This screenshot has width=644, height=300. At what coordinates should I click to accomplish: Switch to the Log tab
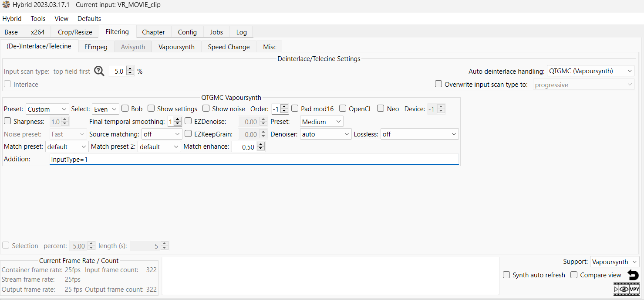click(241, 32)
